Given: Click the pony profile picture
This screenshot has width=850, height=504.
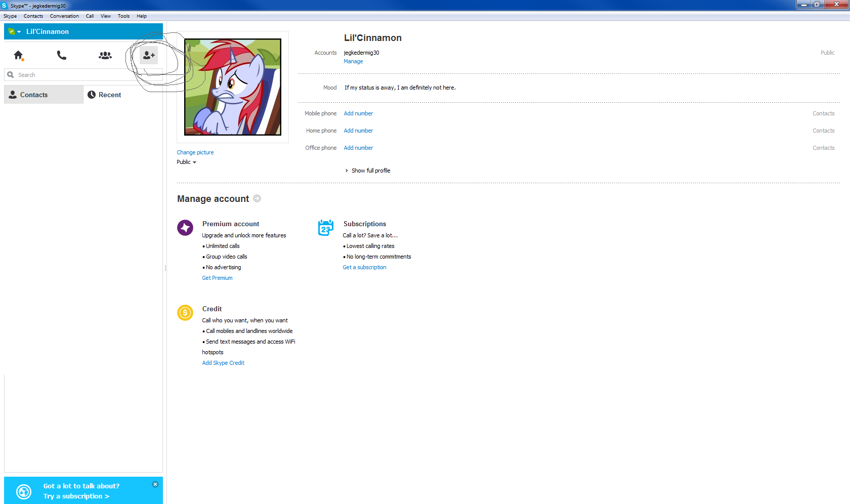Looking at the screenshot, I should (x=233, y=87).
